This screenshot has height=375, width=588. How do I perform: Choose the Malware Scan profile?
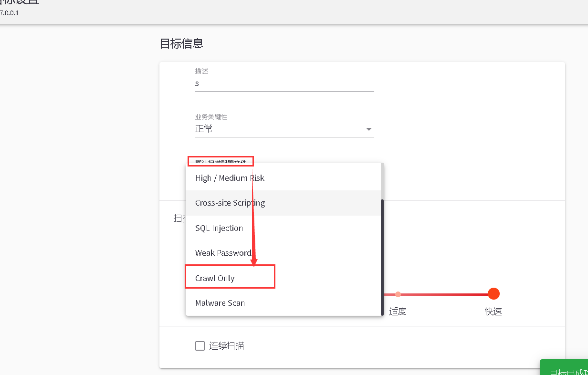(220, 303)
